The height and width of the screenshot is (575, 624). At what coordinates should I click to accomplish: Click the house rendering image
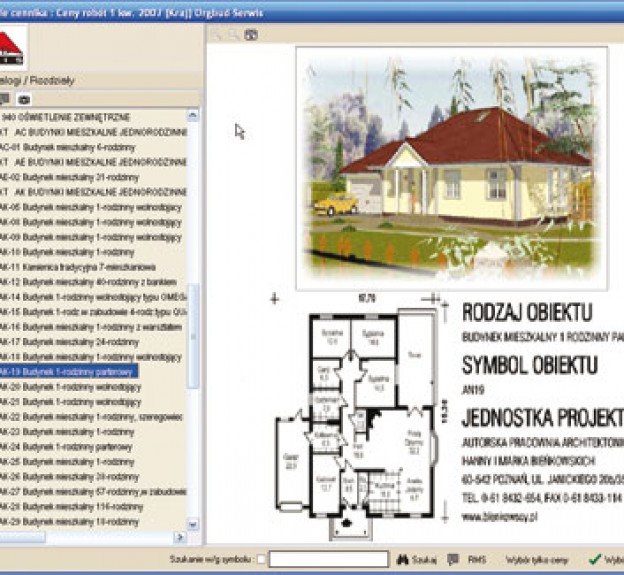click(451, 169)
